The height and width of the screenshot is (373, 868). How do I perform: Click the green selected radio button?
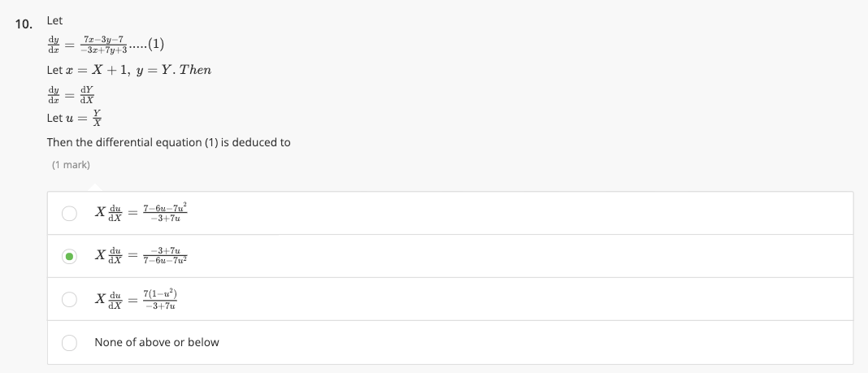pos(70,257)
